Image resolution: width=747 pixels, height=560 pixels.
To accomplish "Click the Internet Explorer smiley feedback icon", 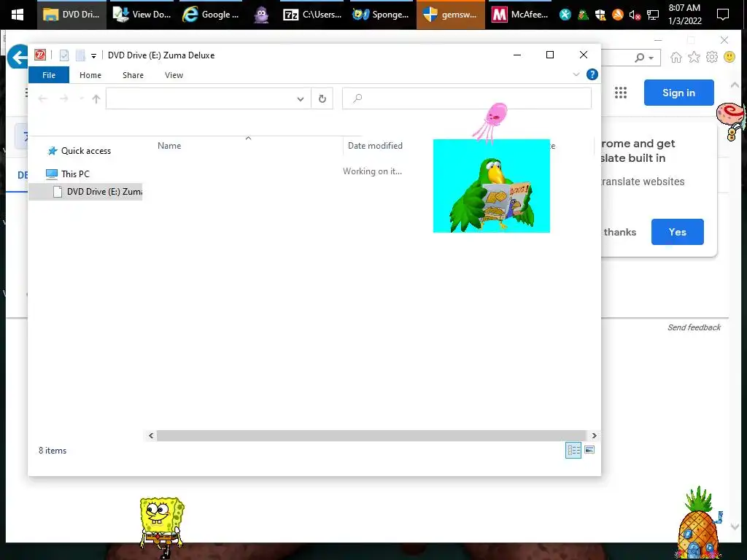I will click(x=729, y=57).
